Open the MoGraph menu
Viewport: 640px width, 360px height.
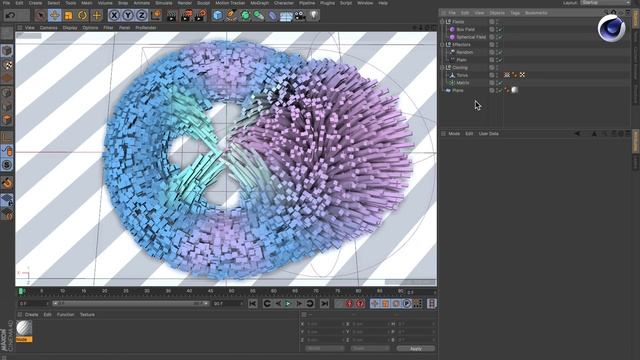pos(260,3)
